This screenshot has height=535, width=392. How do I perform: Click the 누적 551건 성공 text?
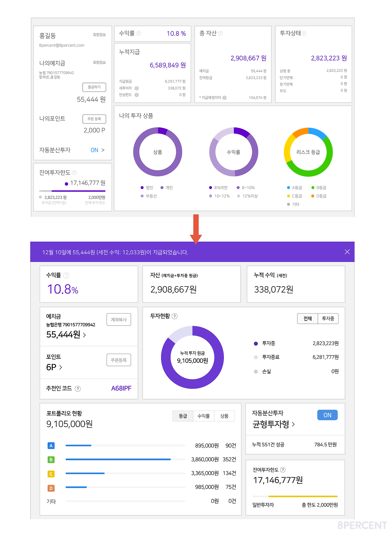point(268,445)
